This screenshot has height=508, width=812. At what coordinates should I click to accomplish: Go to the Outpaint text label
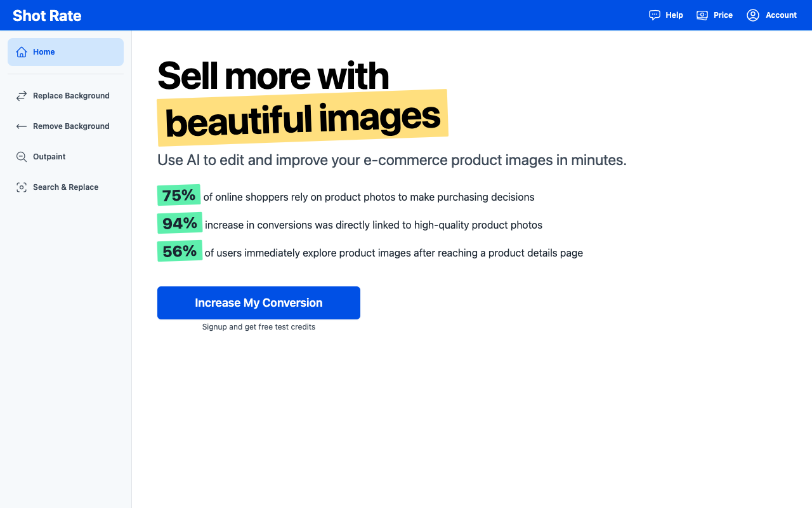pyautogui.click(x=49, y=157)
